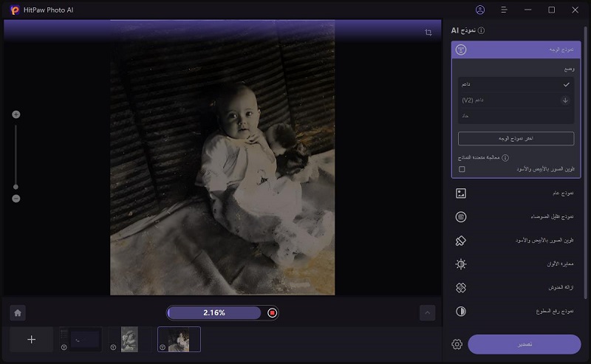Select the scratch removal bandage icon
591x364 pixels.
pos(461,288)
